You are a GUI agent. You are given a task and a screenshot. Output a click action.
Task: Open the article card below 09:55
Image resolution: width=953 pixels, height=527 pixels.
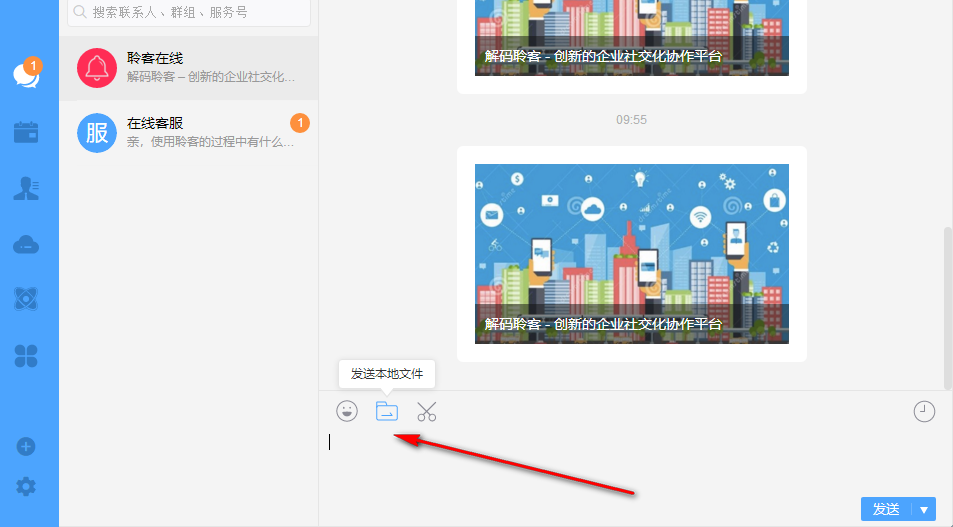click(631, 253)
